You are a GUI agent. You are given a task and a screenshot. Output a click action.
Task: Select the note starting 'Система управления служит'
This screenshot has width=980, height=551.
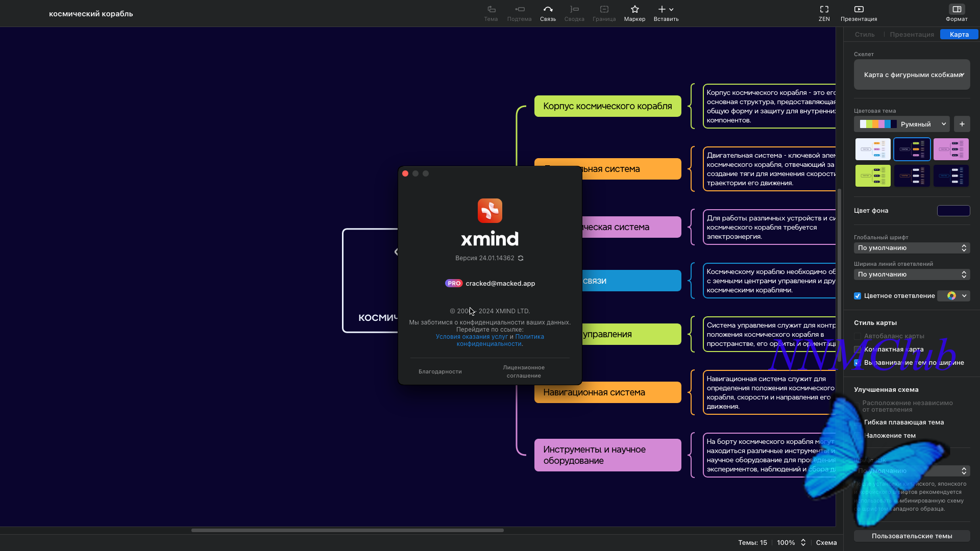[769, 334]
